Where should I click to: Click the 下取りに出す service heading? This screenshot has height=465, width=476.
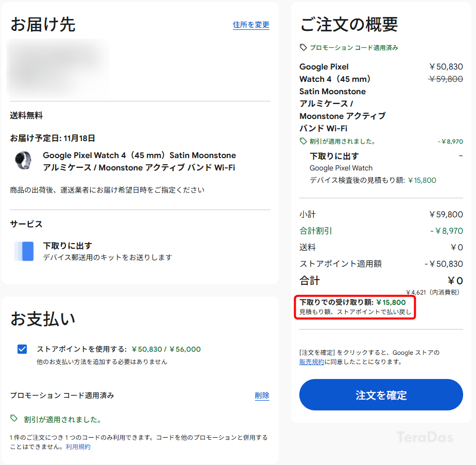pos(67,246)
